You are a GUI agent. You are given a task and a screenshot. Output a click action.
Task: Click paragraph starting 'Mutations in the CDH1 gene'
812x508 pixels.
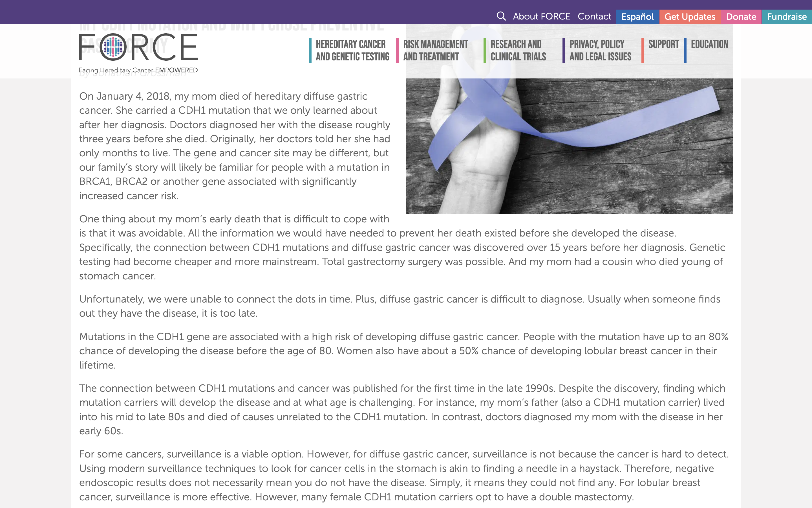[404, 351]
